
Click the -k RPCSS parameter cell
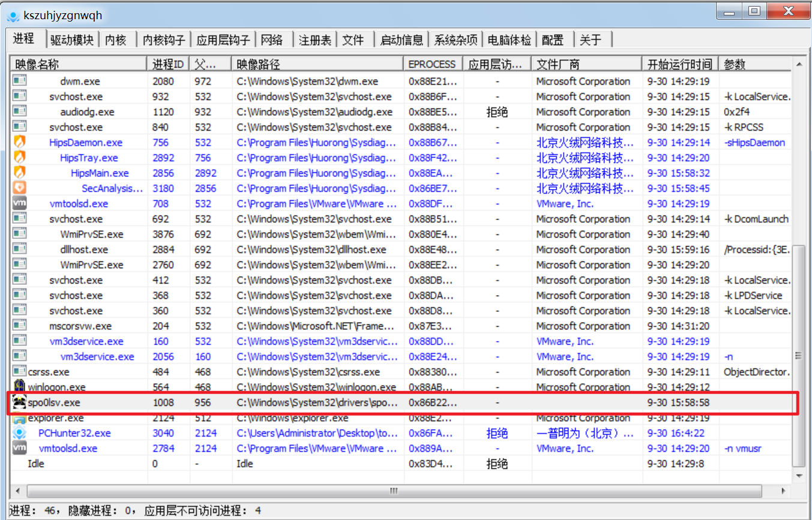744,127
